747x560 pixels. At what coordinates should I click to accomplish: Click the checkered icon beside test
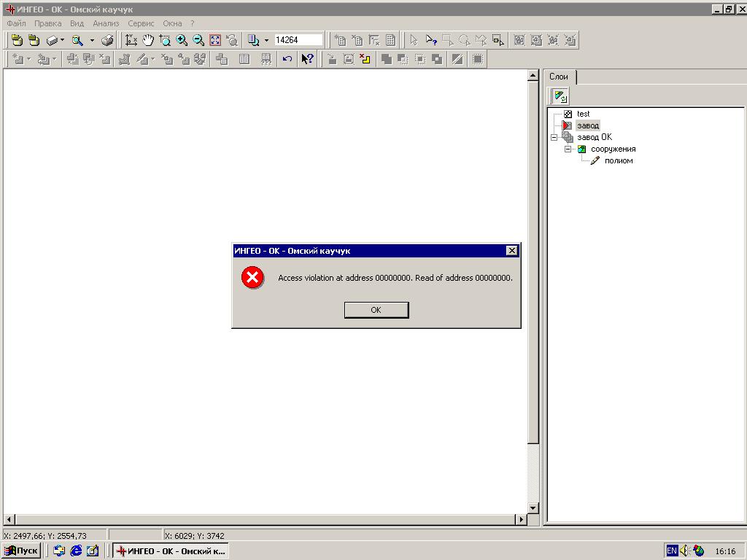coord(568,114)
